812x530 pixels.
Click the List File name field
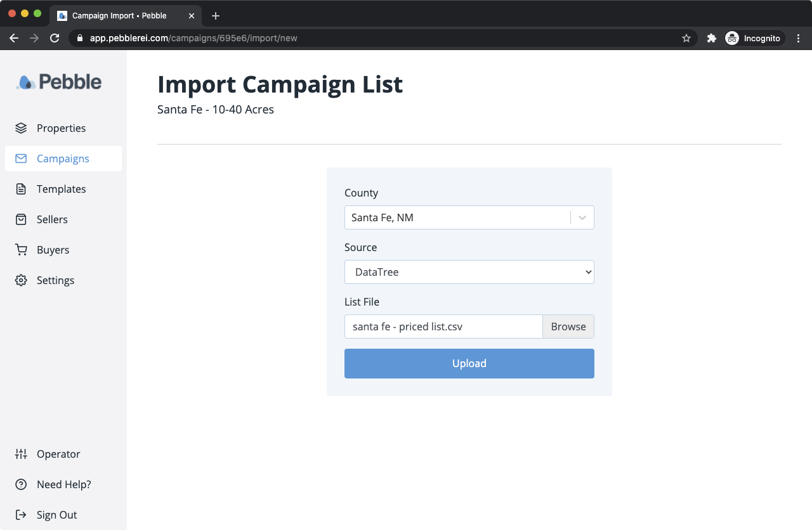pyautogui.click(x=443, y=326)
